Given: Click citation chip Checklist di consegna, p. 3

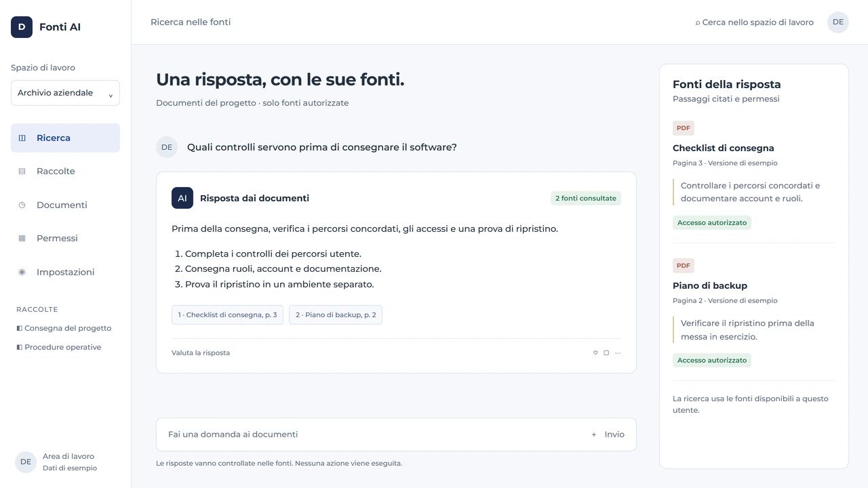Looking at the screenshot, I should click(x=227, y=315).
